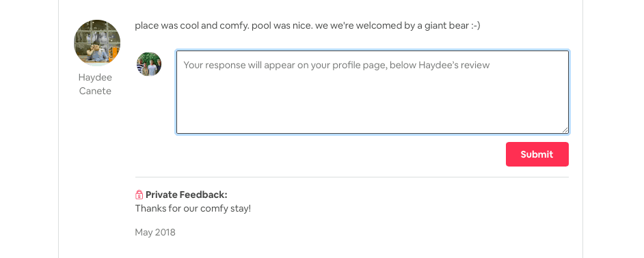Click the May 2018 review date

(155, 233)
